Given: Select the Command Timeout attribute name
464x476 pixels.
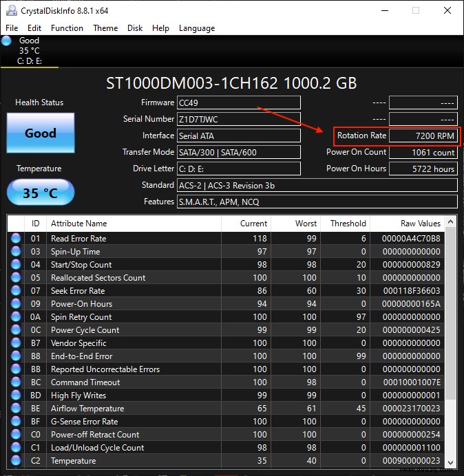Looking at the screenshot, I should click(x=85, y=382).
